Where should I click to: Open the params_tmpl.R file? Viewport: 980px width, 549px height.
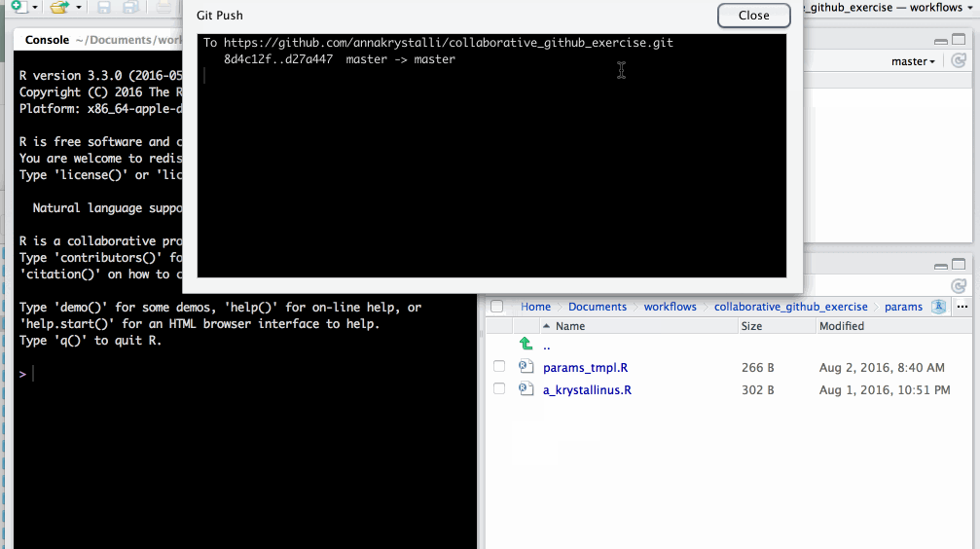(585, 368)
